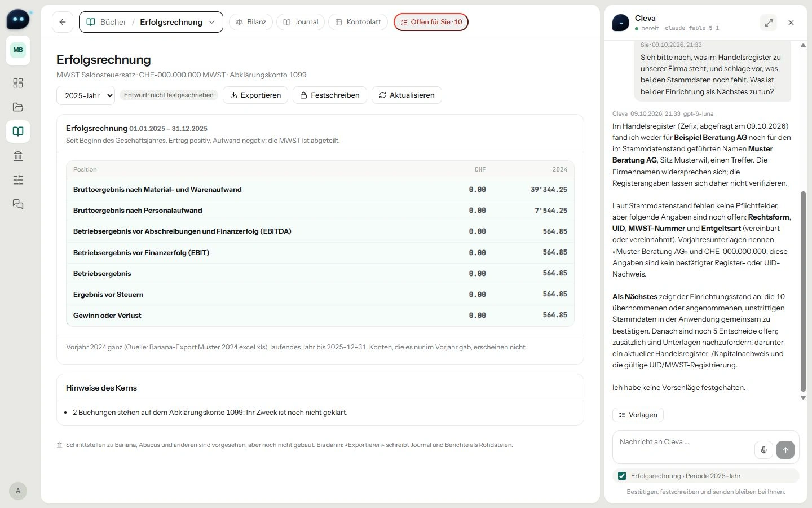Open the sliders settings icon in sidebar
812x508 pixels.
(18, 180)
